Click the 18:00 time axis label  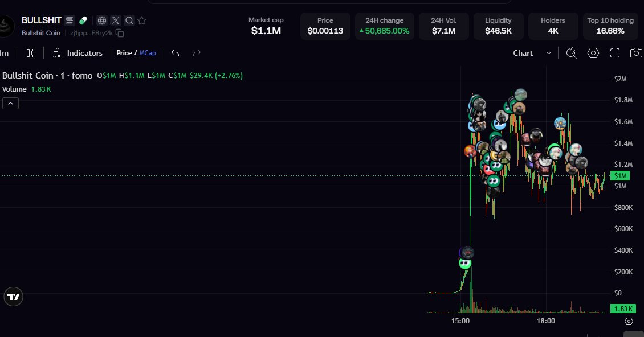tap(546, 321)
